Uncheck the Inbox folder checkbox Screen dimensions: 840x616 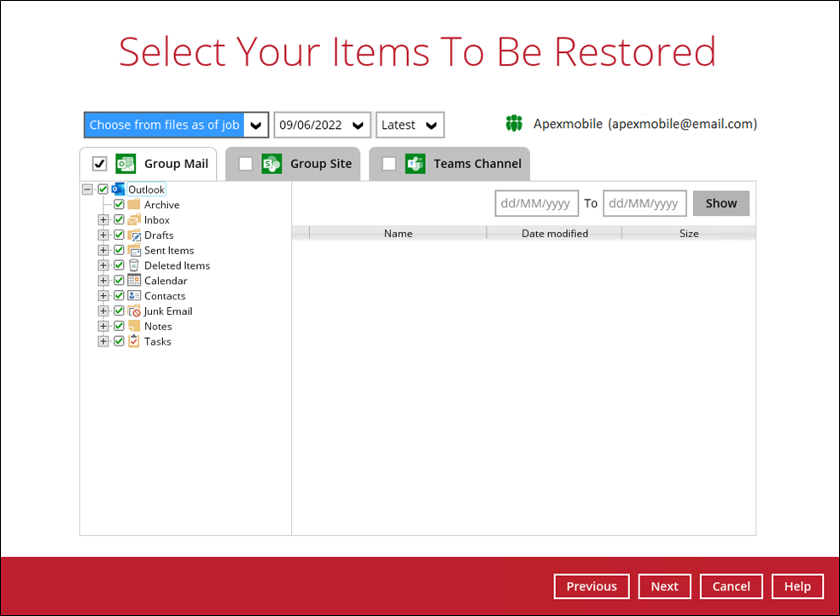pos(120,220)
